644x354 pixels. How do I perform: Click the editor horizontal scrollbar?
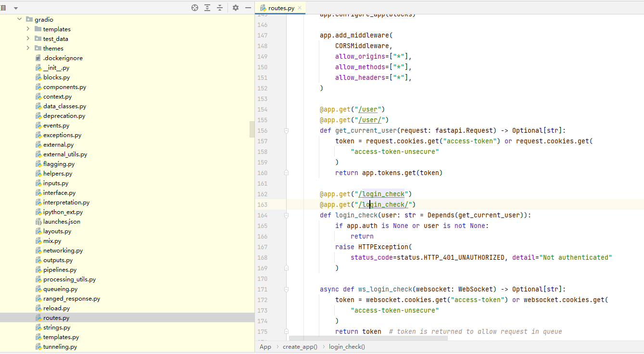pyautogui.click(x=368, y=338)
